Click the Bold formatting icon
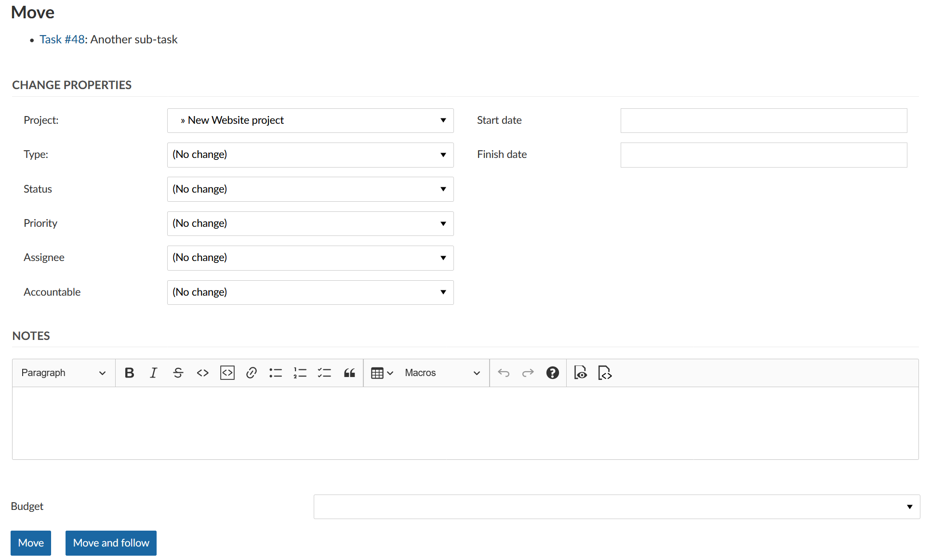Image resolution: width=931 pixels, height=560 pixels. pyautogui.click(x=130, y=372)
